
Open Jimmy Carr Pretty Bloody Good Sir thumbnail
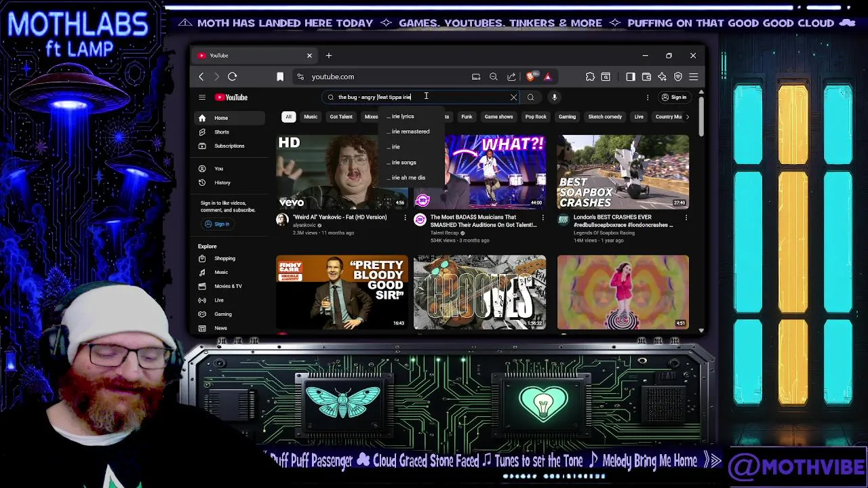pyautogui.click(x=342, y=292)
